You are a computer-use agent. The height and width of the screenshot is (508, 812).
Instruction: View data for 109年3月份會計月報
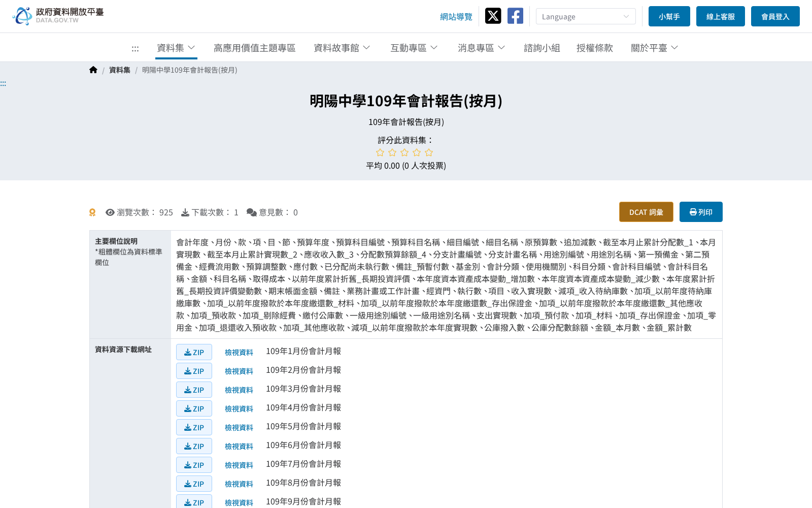coord(239,390)
